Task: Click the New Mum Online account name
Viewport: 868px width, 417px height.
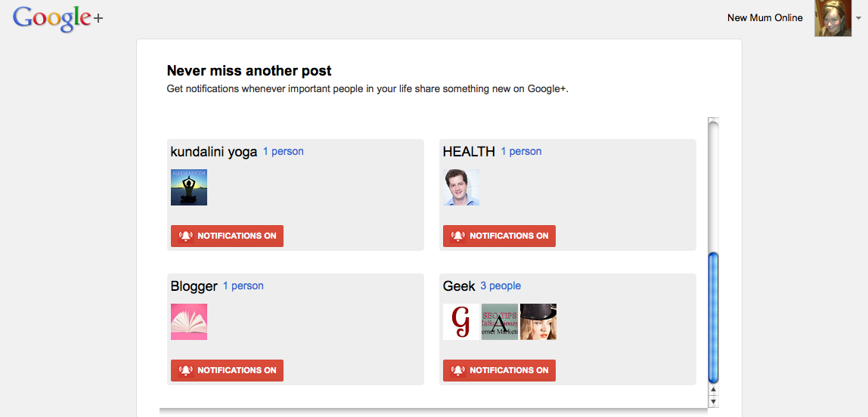Action: 764,17
